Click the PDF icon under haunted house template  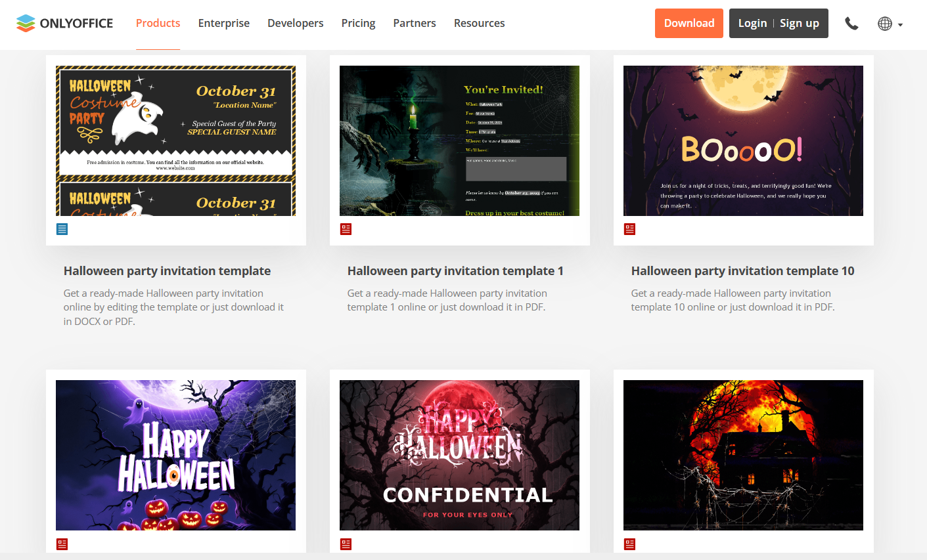point(630,544)
